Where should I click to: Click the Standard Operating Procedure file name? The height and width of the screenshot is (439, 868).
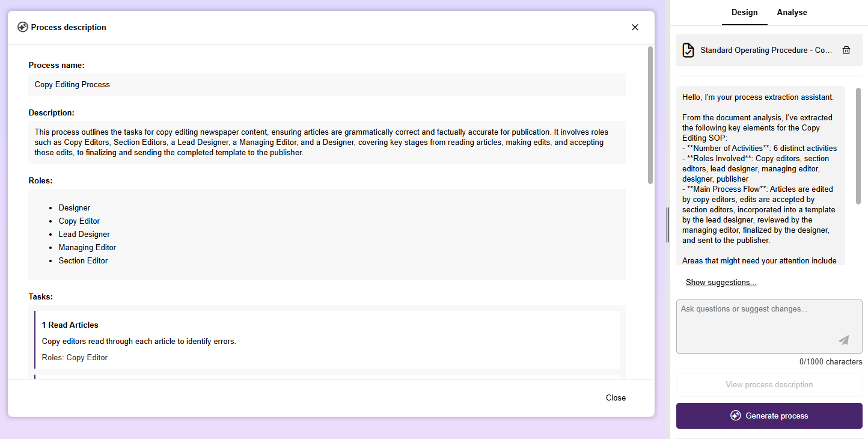click(766, 51)
